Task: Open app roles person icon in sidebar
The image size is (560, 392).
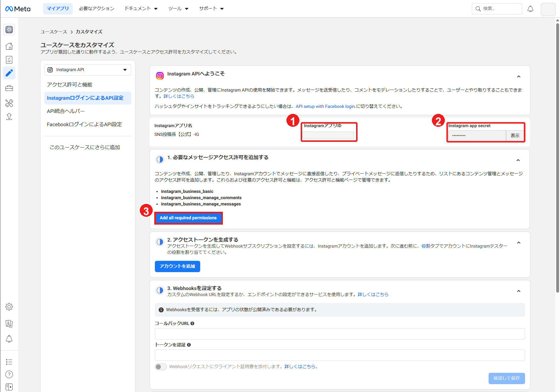Action: [x=9, y=323]
